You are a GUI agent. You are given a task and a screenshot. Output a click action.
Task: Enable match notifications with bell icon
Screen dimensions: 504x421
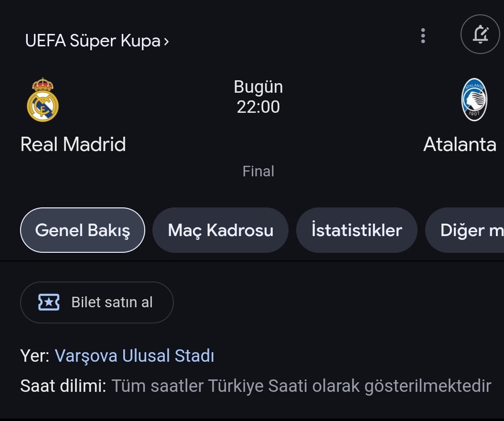tap(480, 34)
